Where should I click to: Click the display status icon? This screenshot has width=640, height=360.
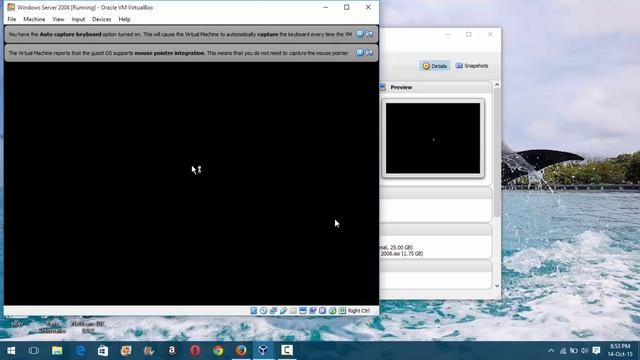coord(303,311)
